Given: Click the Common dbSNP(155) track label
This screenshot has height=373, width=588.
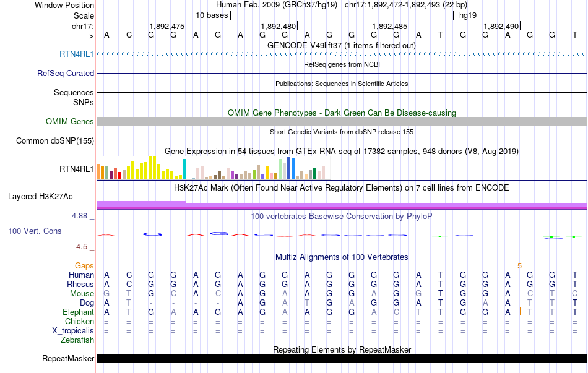Looking at the screenshot, I should pyautogui.click(x=55, y=140).
